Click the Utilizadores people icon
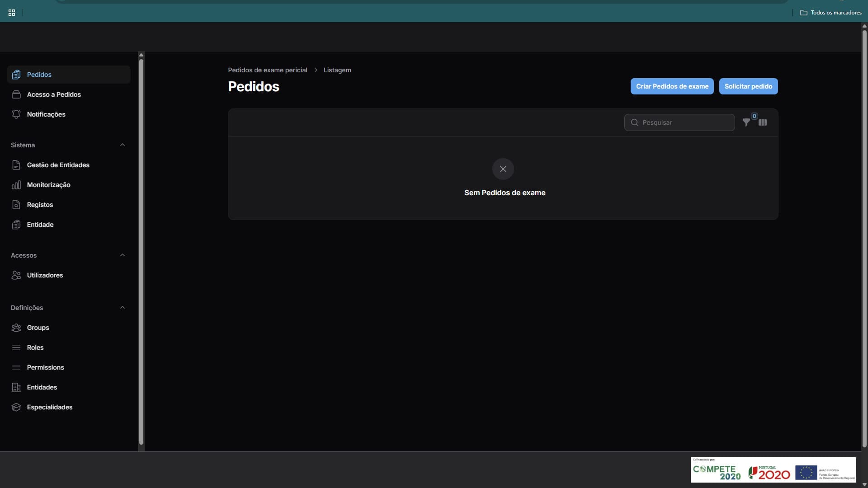The height and width of the screenshot is (488, 868). [16, 275]
